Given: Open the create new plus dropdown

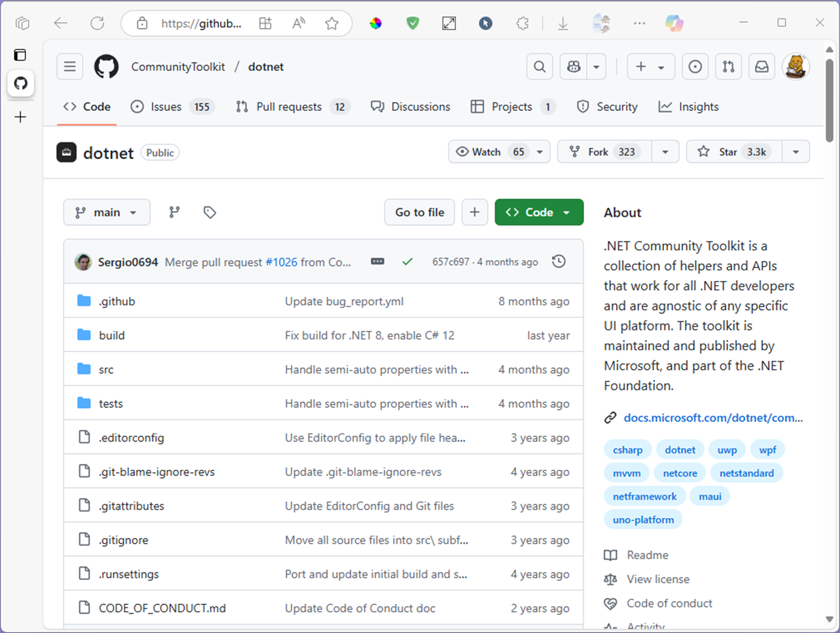Looking at the screenshot, I should click(x=650, y=67).
